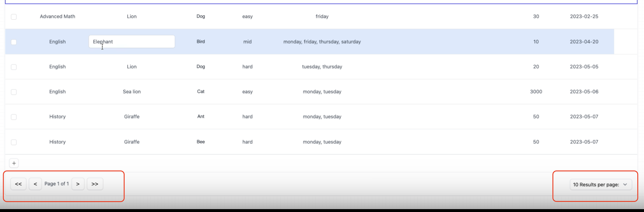Click the Page 1 of 1 label
The image size is (644, 212).
click(x=57, y=183)
